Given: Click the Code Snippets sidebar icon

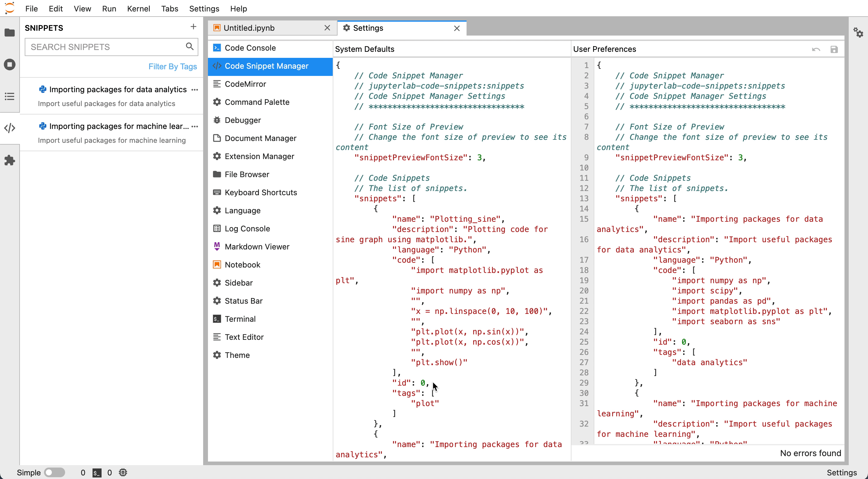Looking at the screenshot, I should pos(10,128).
